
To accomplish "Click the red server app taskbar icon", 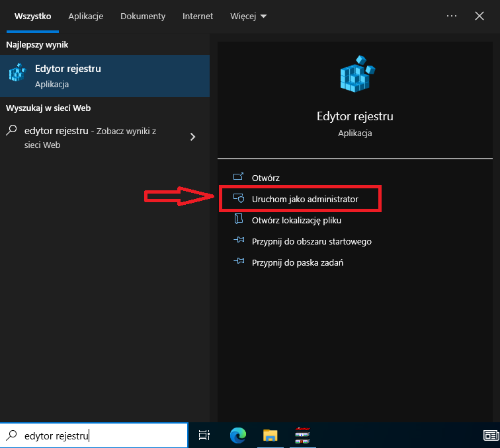I will pos(302,435).
